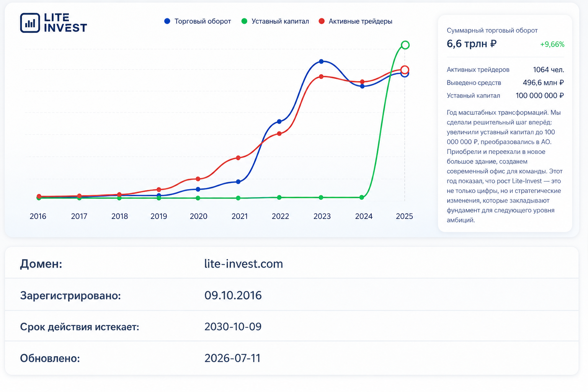Select the blue 2023 peak data point
Screen dimensions: 588x392
point(322,61)
